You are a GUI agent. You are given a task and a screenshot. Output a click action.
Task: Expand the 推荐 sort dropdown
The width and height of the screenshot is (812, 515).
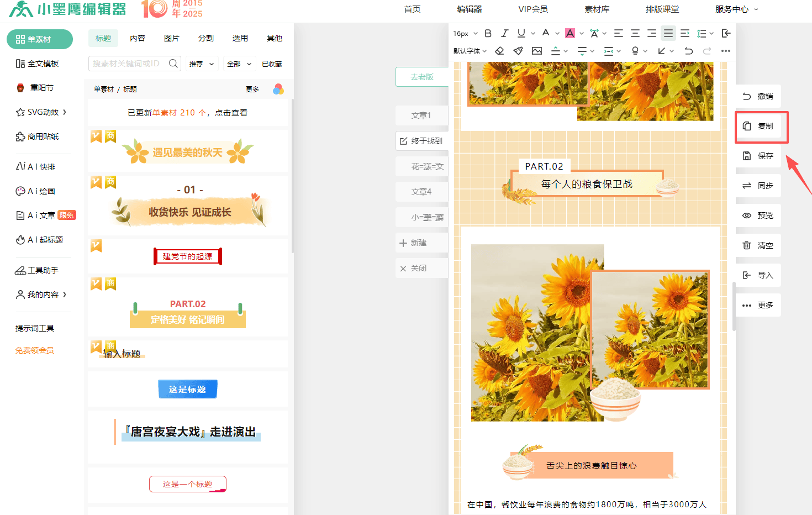click(x=202, y=64)
